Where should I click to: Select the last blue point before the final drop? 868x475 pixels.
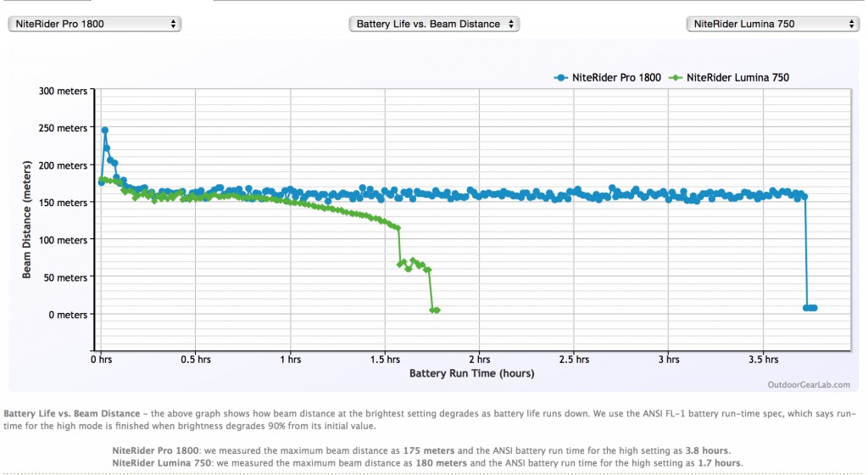click(804, 197)
